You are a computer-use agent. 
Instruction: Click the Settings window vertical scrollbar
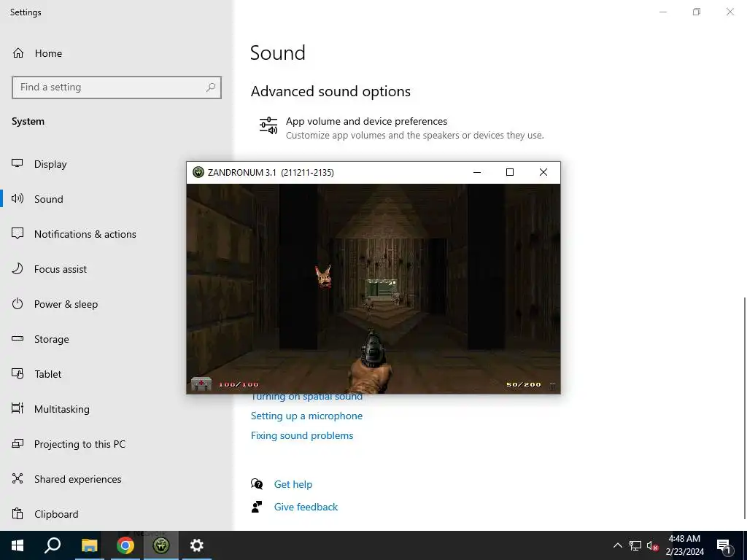[x=744, y=408]
